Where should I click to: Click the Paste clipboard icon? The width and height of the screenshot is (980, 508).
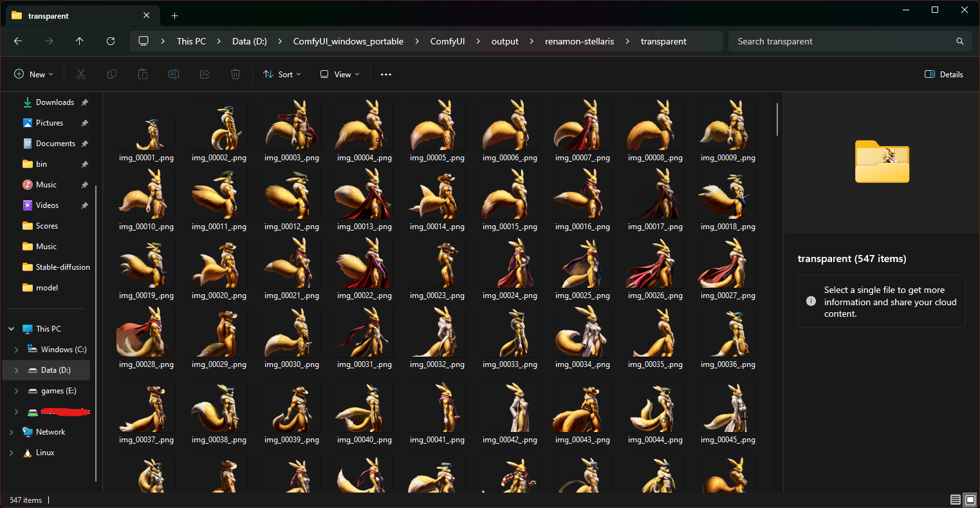143,75
